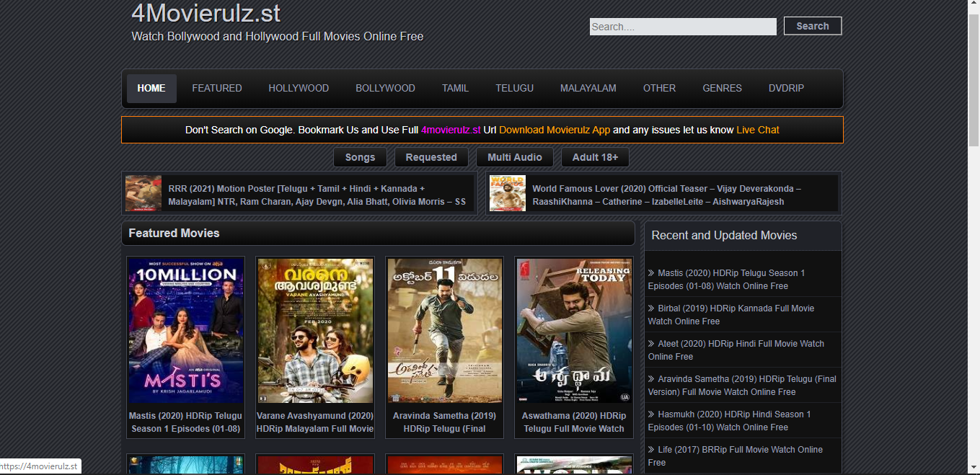Open the RRR (2021) Motion Poster thumbnail

144,193
